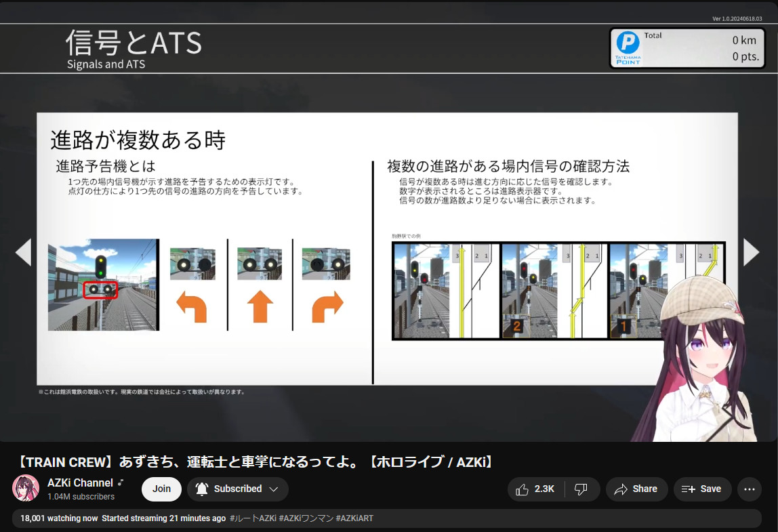Open the #AZKiワンマン hashtag

point(306,518)
